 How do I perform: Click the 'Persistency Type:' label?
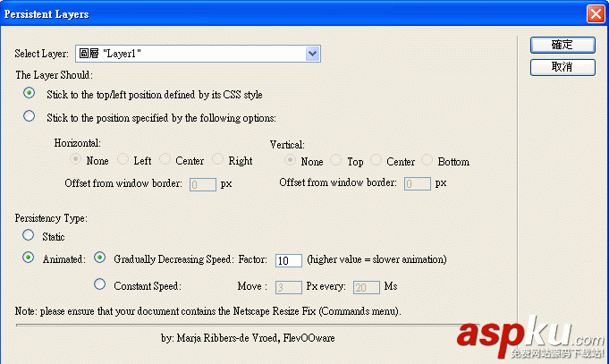pyautogui.click(x=51, y=218)
